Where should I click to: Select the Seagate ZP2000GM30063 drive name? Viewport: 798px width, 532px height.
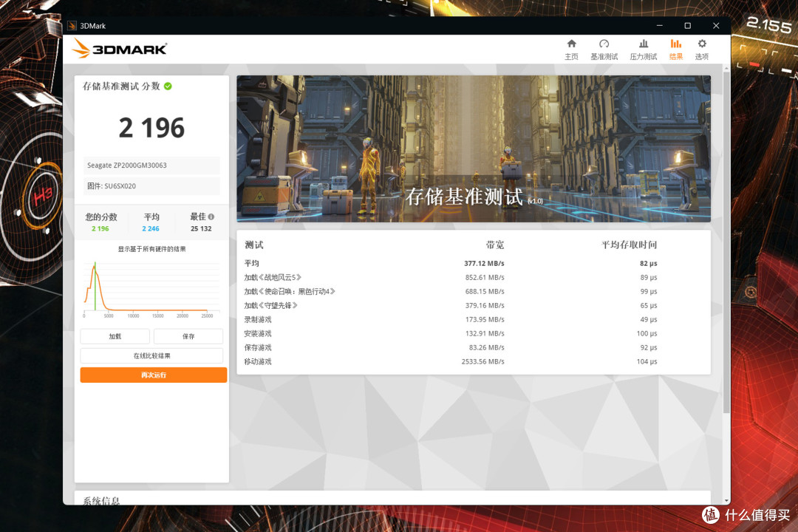(x=127, y=165)
